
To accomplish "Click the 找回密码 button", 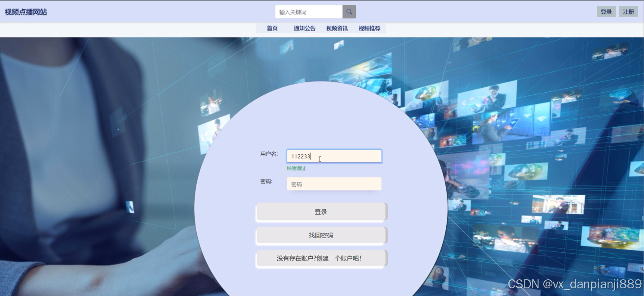I will tap(321, 235).
